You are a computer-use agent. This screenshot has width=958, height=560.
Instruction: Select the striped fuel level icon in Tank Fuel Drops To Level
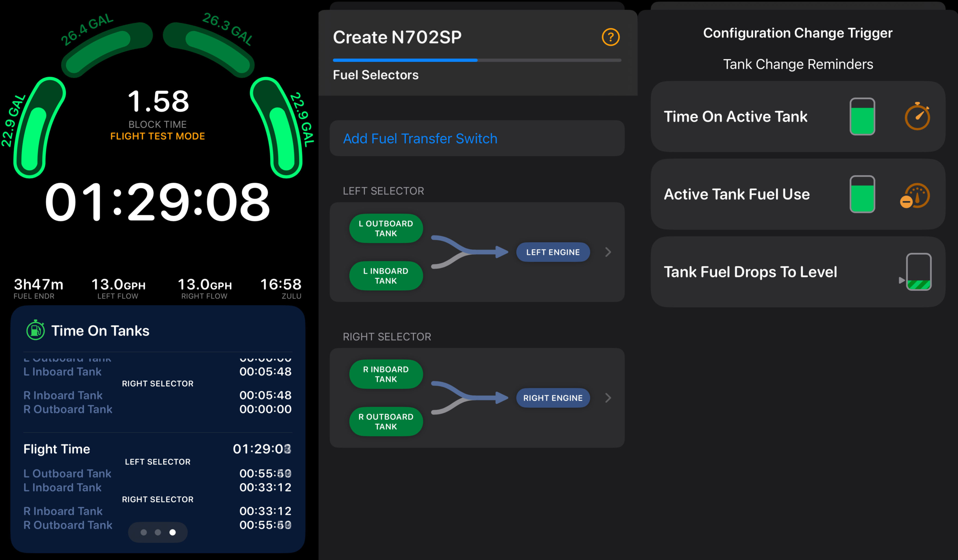pos(918,272)
